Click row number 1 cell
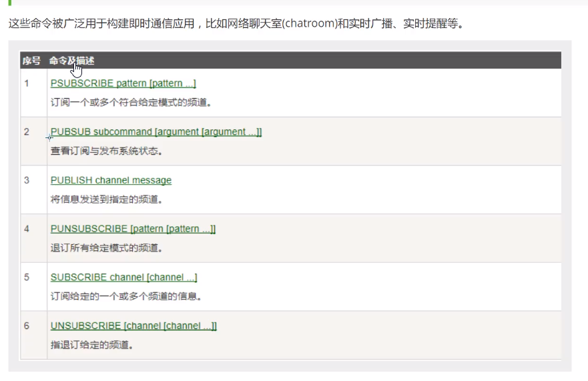Image resolution: width=588 pixels, height=381 pixels. click(27, 83)
